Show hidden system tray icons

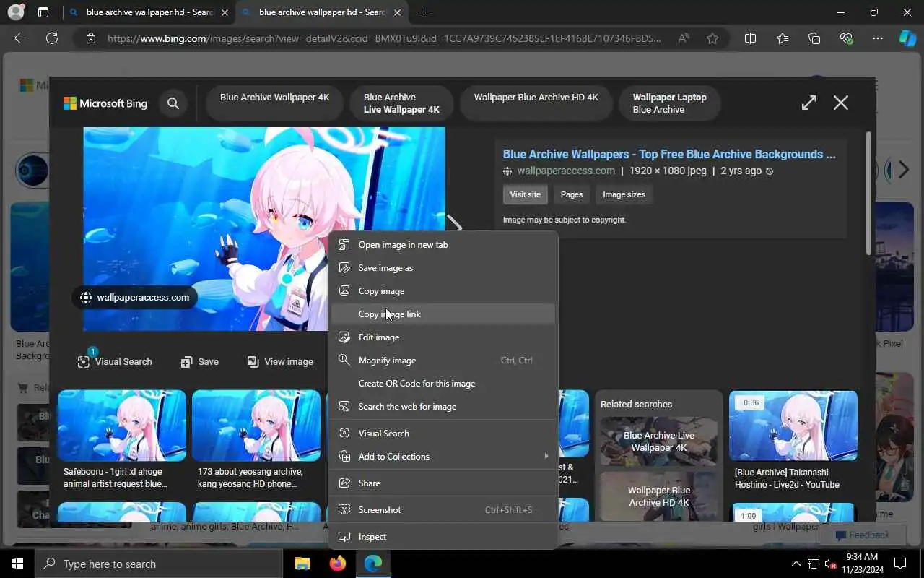click(x=796, y=564)
